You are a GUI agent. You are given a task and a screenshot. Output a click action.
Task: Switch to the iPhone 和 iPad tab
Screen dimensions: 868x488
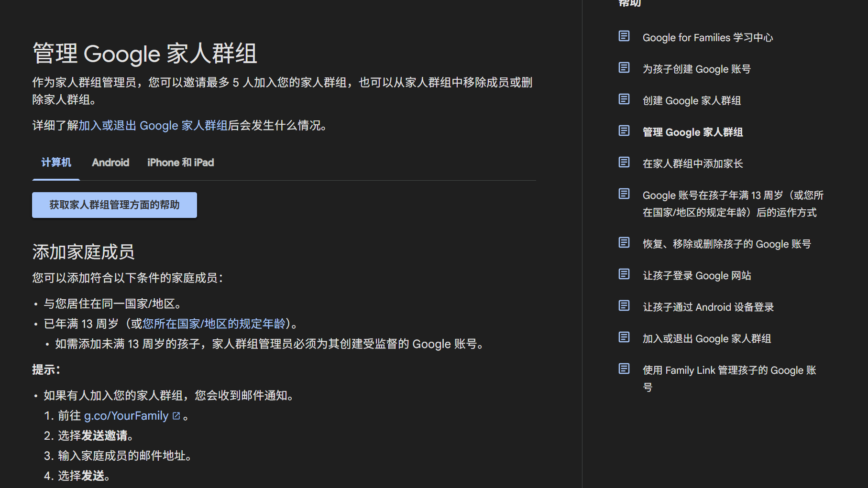coord(181,163)
